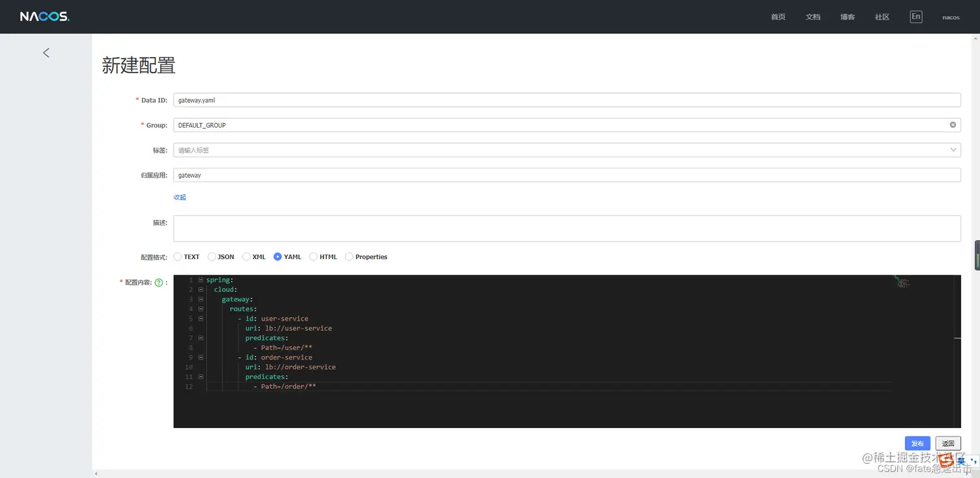The width and height of the screenshot is (980, 478).
Task: Open the green help icon beside 配置内容
Action: click(159, 282)
